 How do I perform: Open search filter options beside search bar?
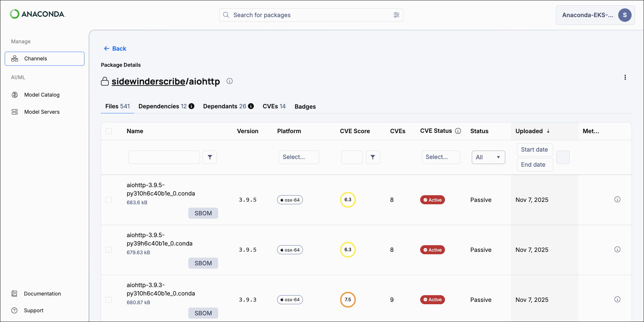click(x=396, y=15)
